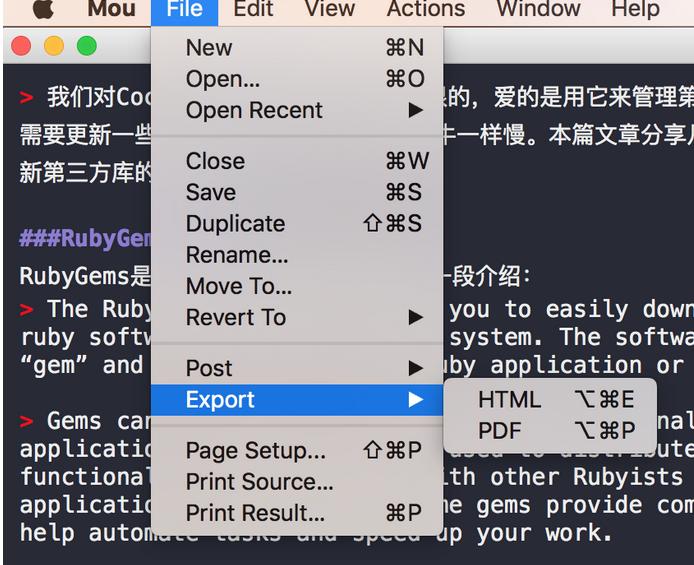Click the "“gem” and" text in editor
Image resolution: width=694 pixels, height=565 pixels.
pos(82,366)
